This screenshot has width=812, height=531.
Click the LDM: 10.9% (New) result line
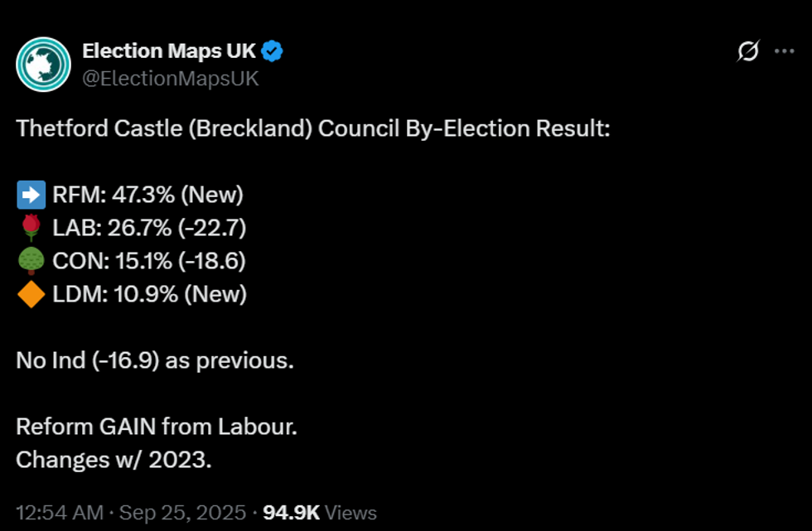tap(149, 294)
